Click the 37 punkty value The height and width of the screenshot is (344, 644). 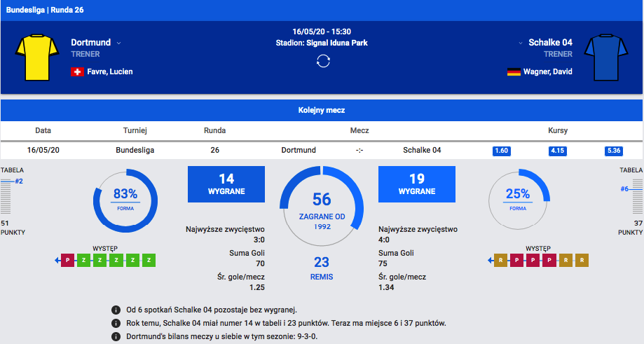pyautogui.click(x=638, y=223)
